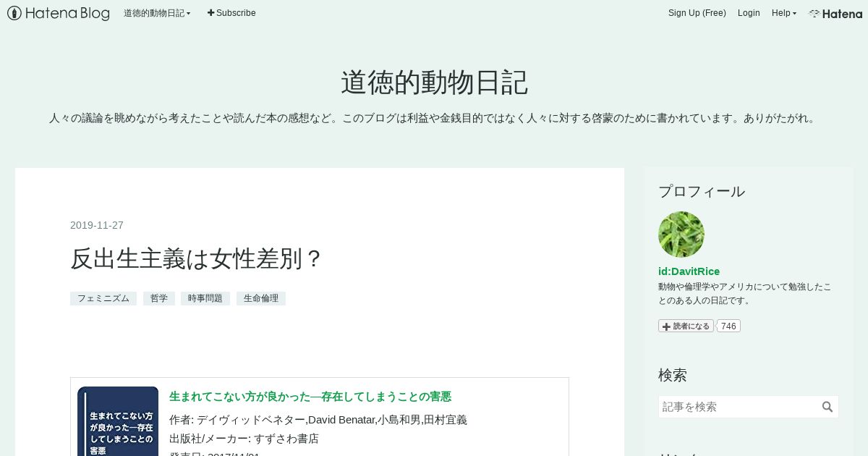The width and height of the screenshot is (868, 456).
Task: Open DavitRice profile avatar image
Action: coord(681,235)
